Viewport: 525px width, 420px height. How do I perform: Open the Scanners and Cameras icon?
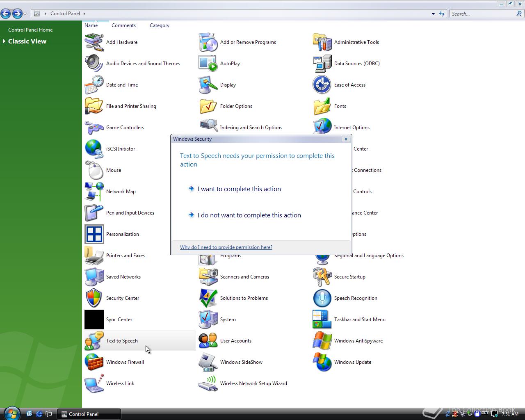point(208,277)
